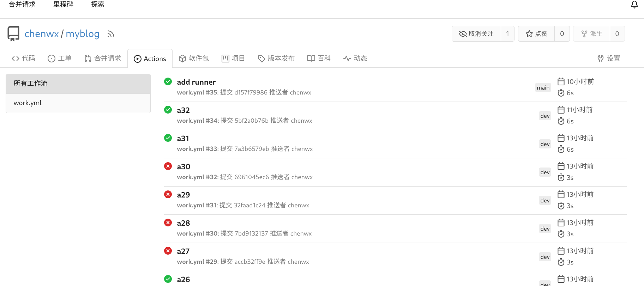Click green success icon of a31 run
The width and height of the screenshot is (644, 286).
coord(168,138)
